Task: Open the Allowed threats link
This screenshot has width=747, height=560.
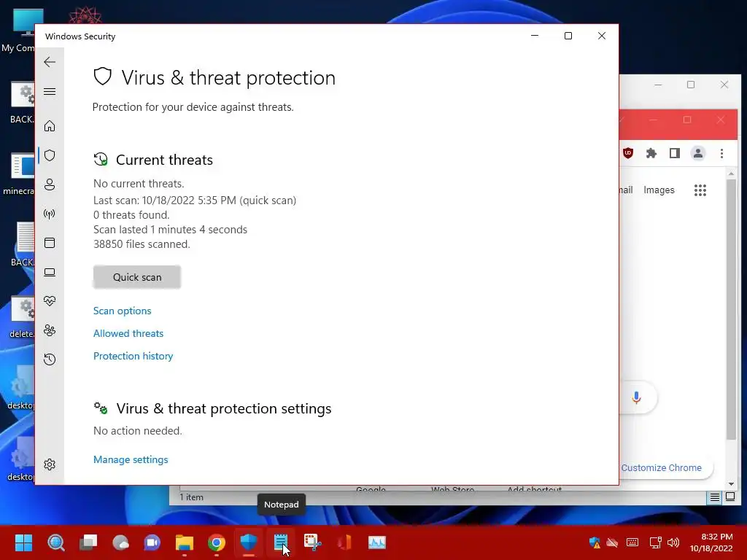Action: (x=128, y=333)
